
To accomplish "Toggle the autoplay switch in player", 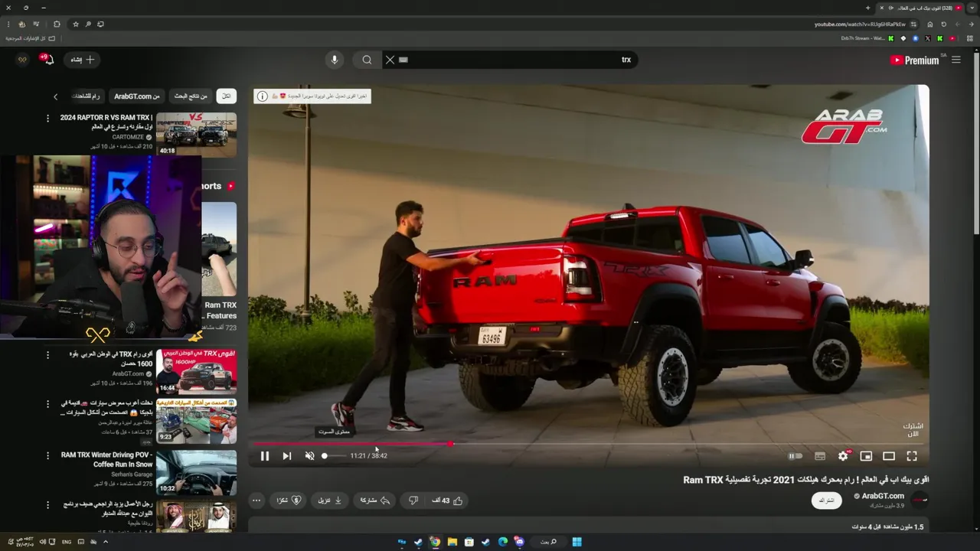I will coord(795,456).
